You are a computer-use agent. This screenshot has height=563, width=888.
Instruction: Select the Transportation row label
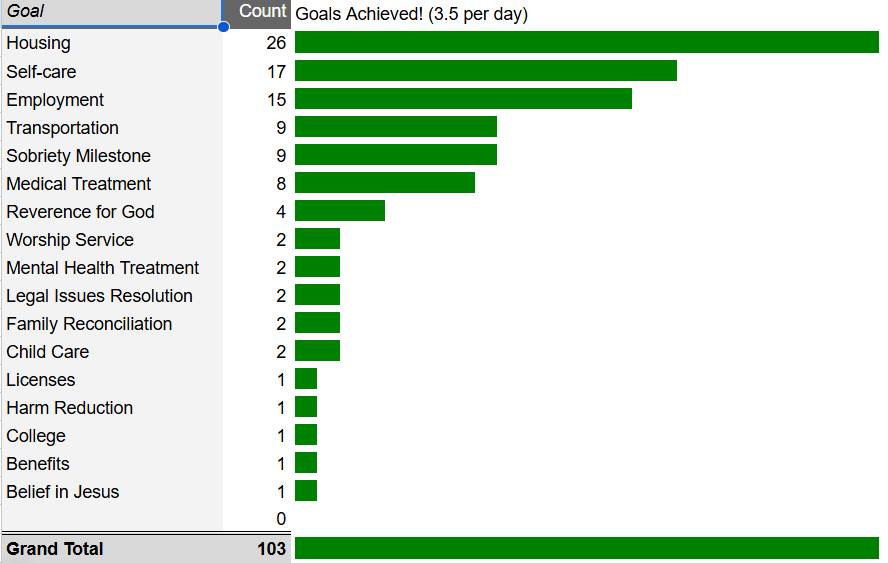point(62,128)
